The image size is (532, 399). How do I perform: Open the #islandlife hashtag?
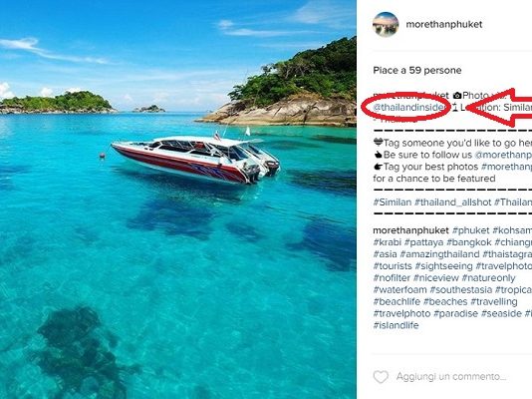tap(396, 325)
